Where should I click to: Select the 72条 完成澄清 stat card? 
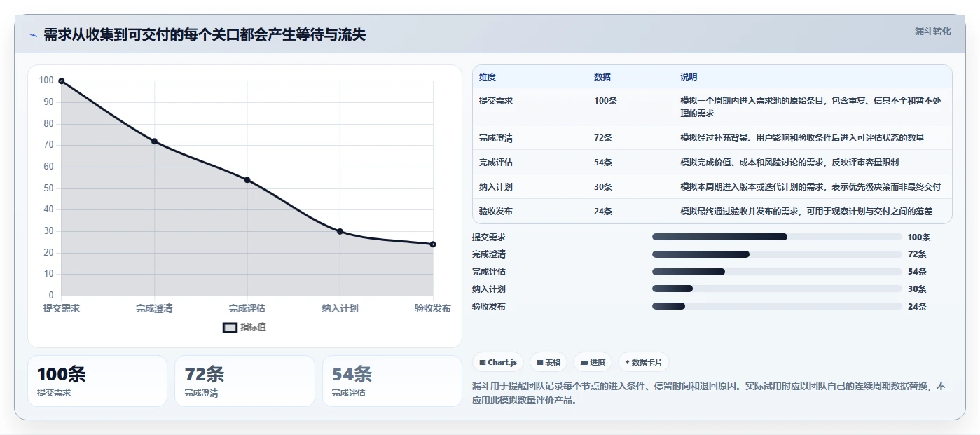244,381
